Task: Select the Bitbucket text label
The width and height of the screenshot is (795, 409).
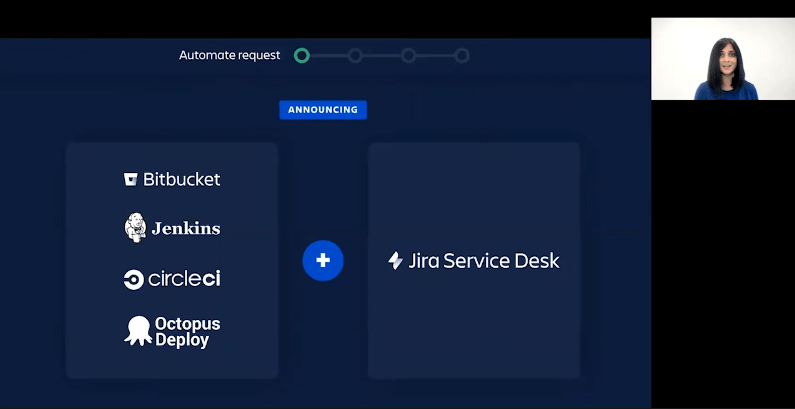Action: [181, 180]
